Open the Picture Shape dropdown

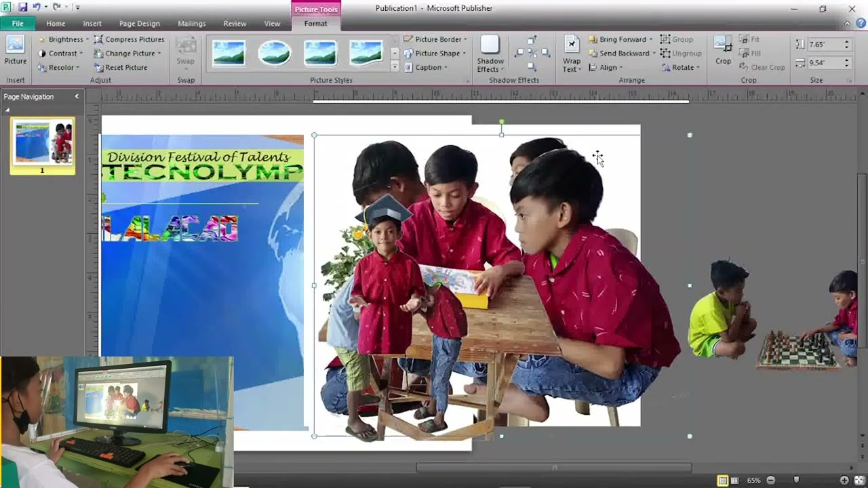pyautogui.click(x=435, y=53)
